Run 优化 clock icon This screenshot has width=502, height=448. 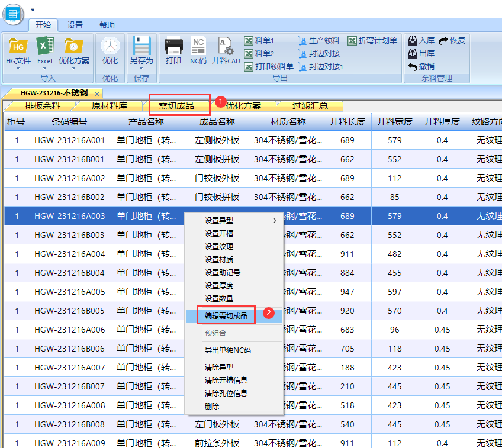(x=110, y=46)
